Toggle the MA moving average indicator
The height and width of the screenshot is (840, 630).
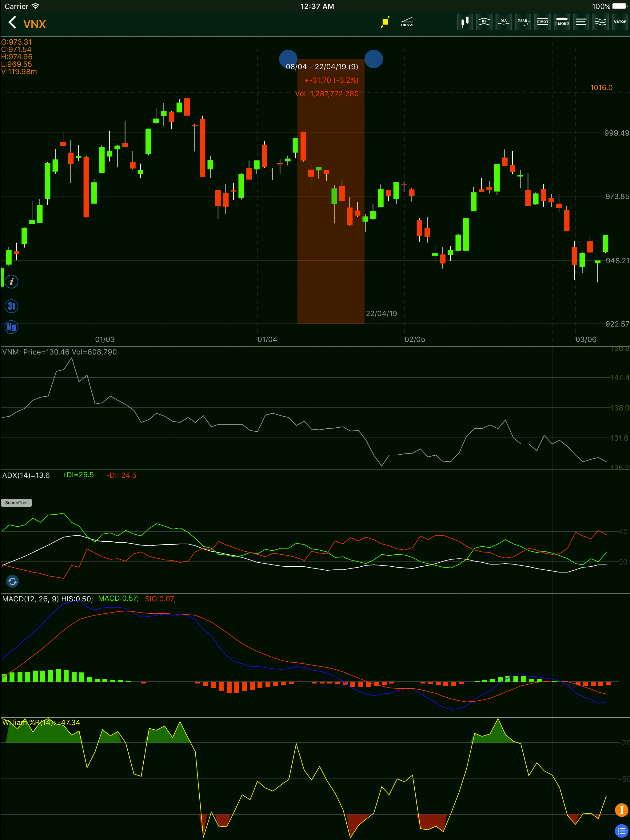click(x=504, y=22)
